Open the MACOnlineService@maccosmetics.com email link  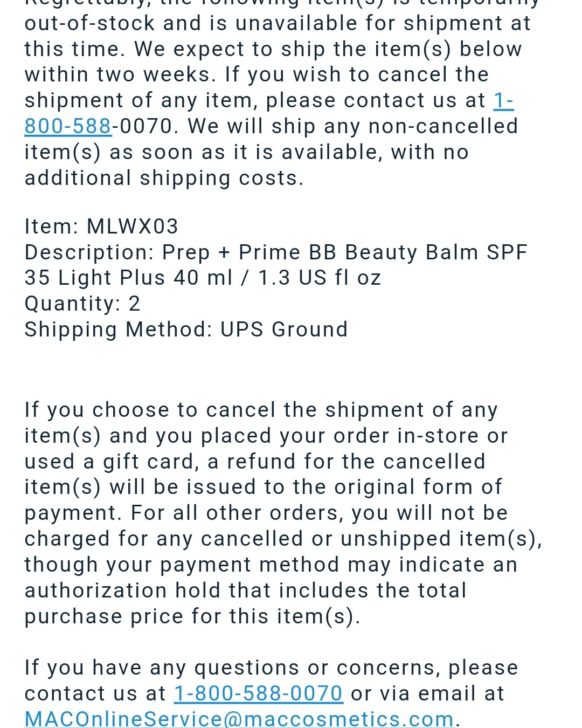tap(239, 719)
